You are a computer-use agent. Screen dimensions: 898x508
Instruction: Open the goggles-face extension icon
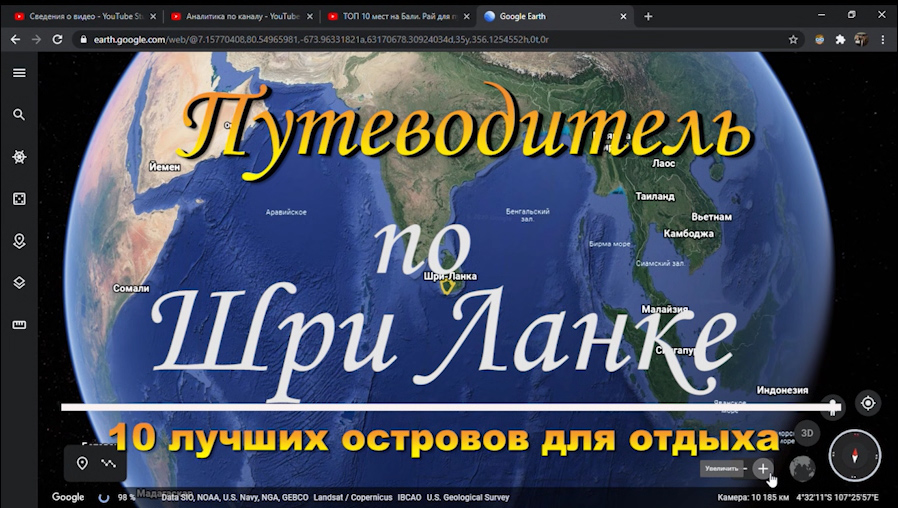tap(820, 40)
